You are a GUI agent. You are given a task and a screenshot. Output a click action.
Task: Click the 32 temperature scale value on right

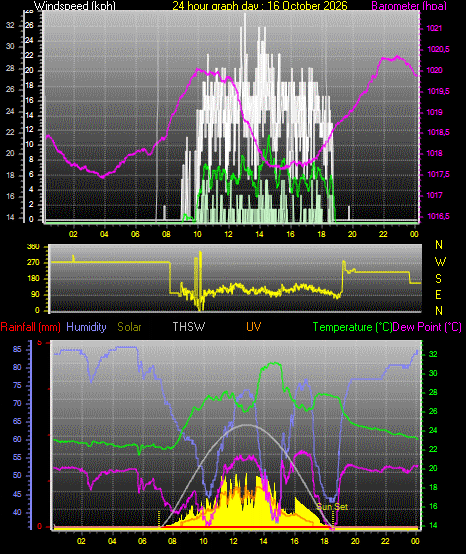pyautogui.click(x=433, y=354)
